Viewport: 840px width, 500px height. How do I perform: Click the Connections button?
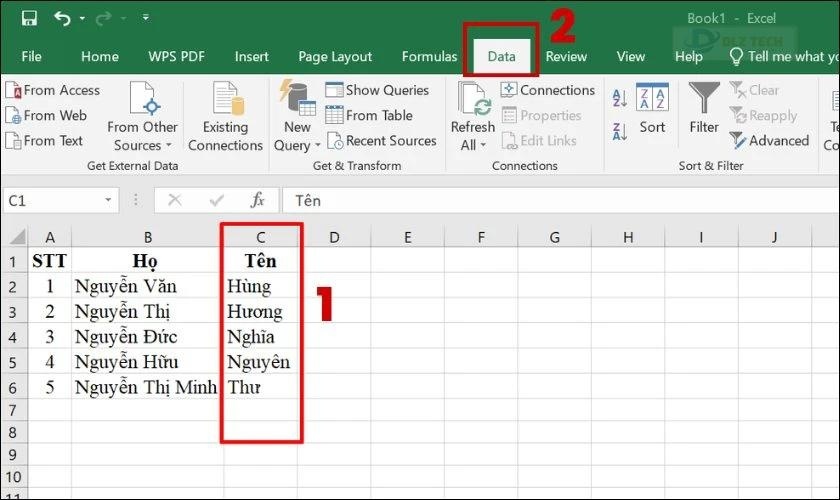pos(548,90)
